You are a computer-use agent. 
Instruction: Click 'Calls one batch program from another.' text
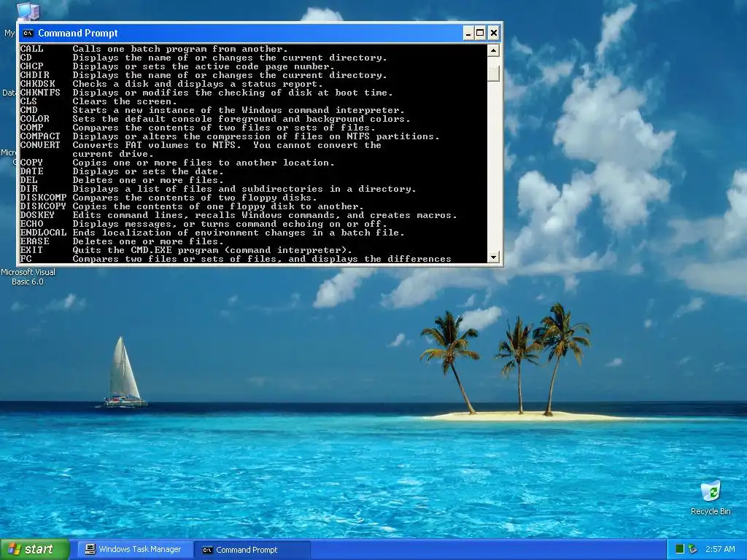coord(180,49)
